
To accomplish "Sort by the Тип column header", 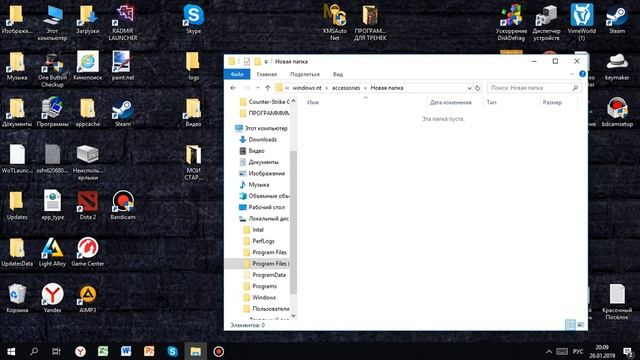I will 491,102.
